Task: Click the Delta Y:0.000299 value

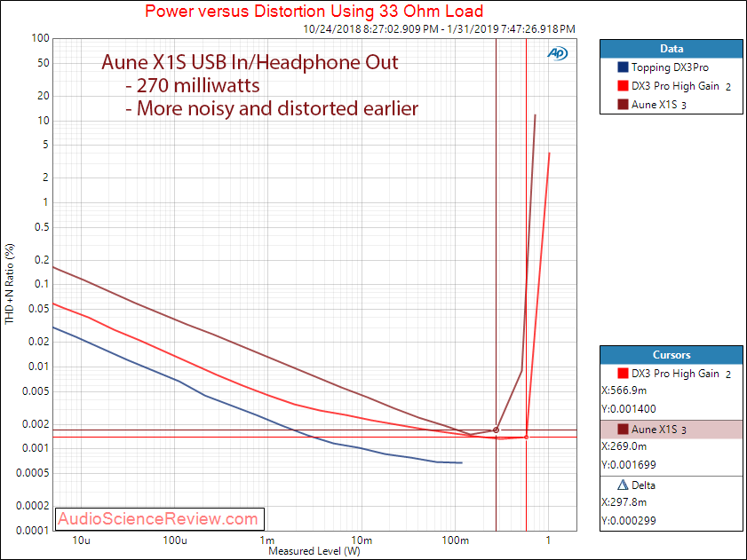Action: (629, 521)
